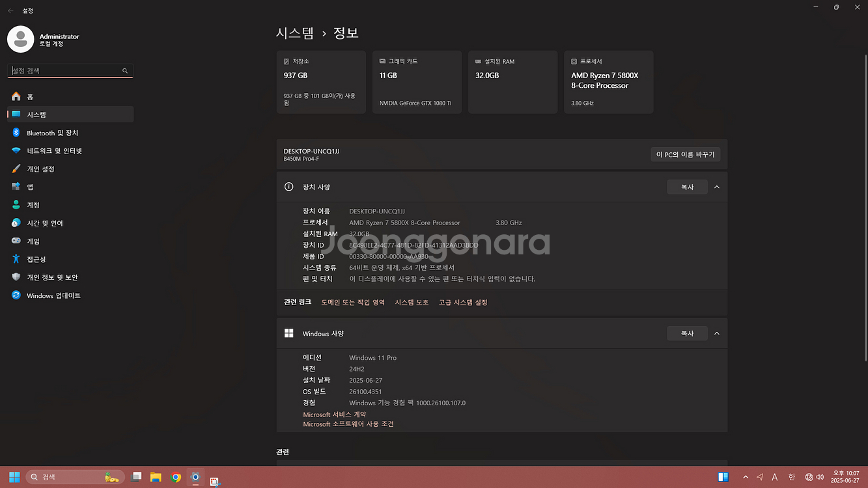Click the 한 Korean IME indicator
Screen dimensions: 868x488
coord(792,477)
